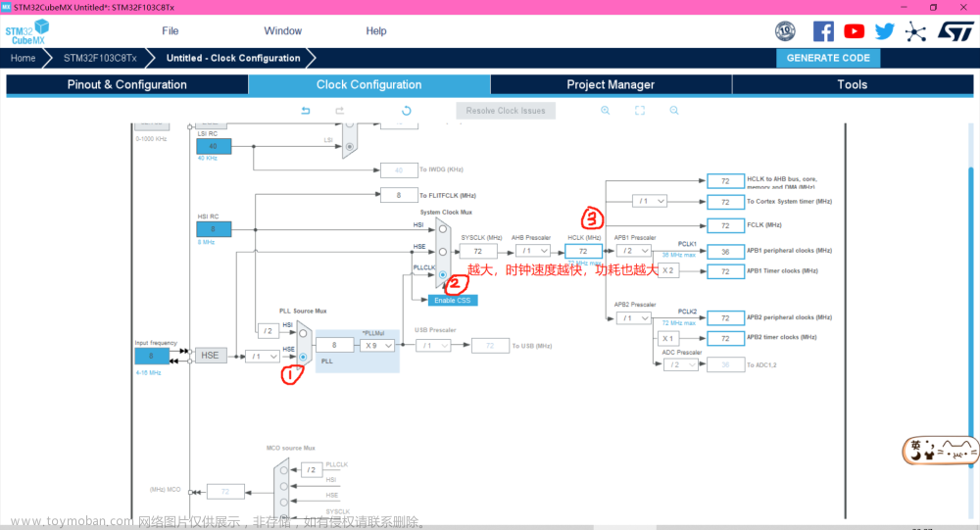
Task: Click the STM32CubeMX logo
Action: coord(26,32)
